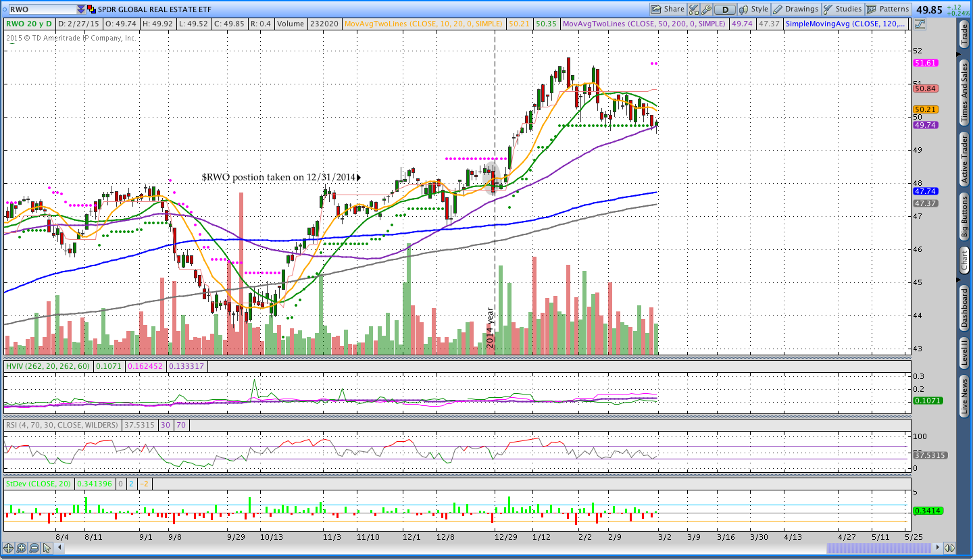Click the Volume 232020 header cell
This screenshot has height=560, width=973.
coord(307,24)
